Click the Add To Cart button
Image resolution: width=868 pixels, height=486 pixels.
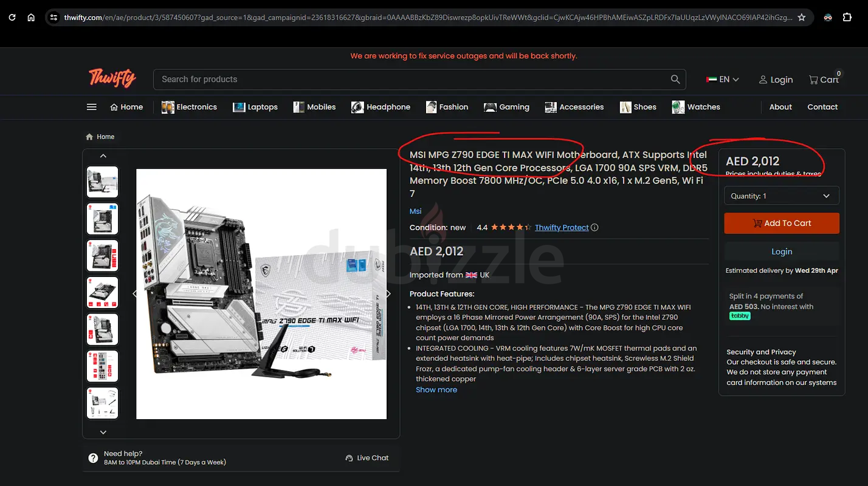(x=781, y=223)
